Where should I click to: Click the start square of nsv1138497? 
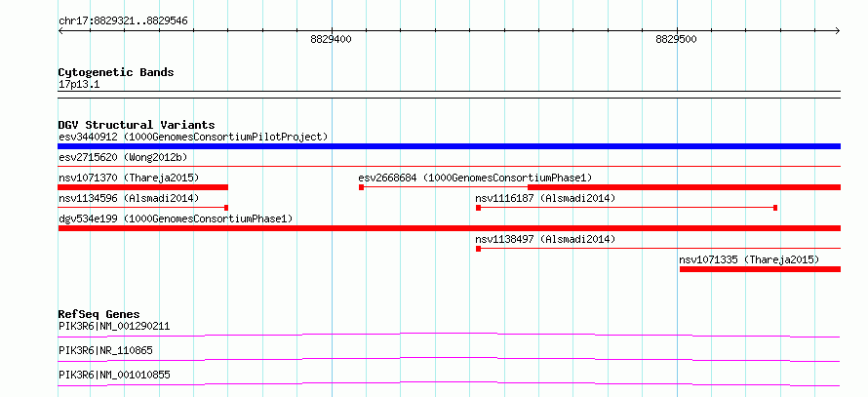[x=478, y=249]
